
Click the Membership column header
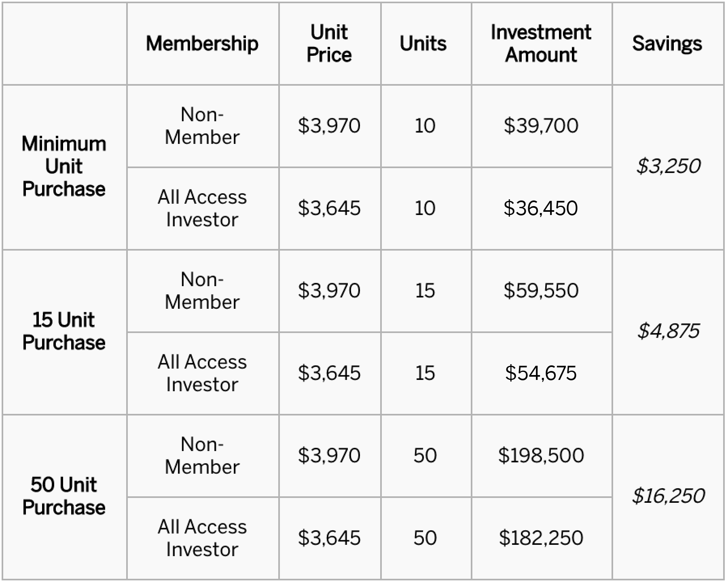click(202, 43)
